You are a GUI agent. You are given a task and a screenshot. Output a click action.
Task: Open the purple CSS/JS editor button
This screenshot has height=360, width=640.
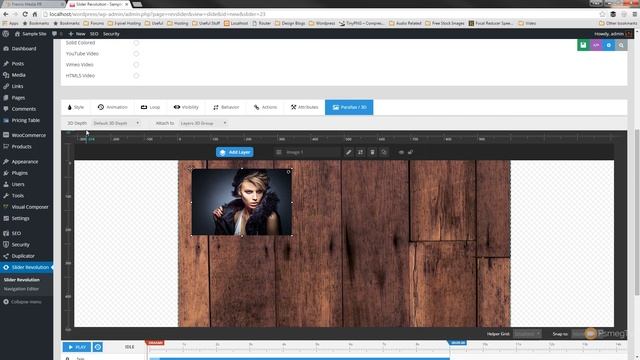(596, 45)
